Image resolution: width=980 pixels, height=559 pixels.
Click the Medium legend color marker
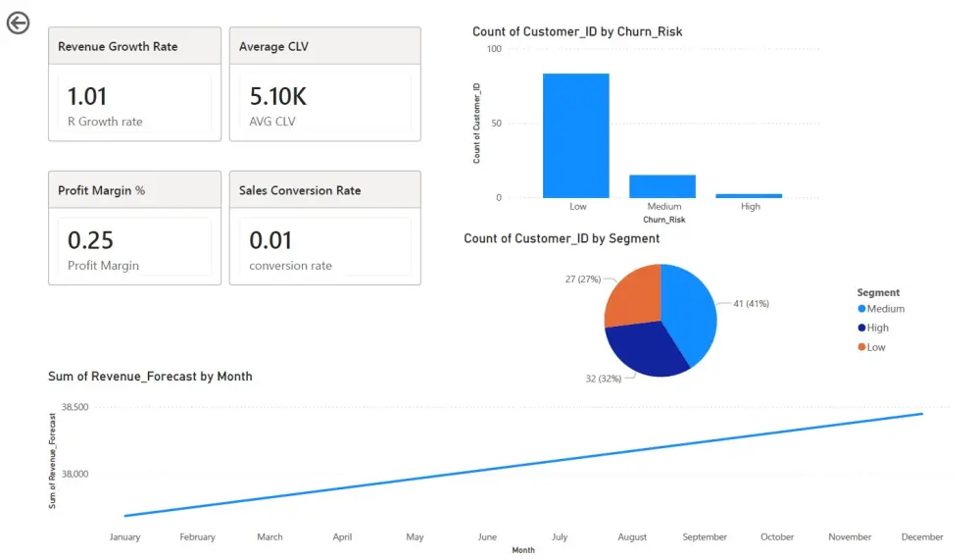tap(861, 309)
